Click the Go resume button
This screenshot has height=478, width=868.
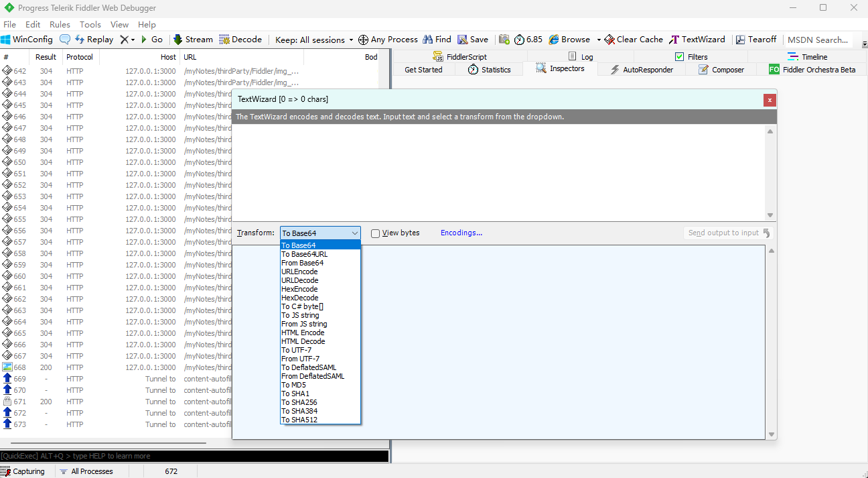(x=151, y=40)
